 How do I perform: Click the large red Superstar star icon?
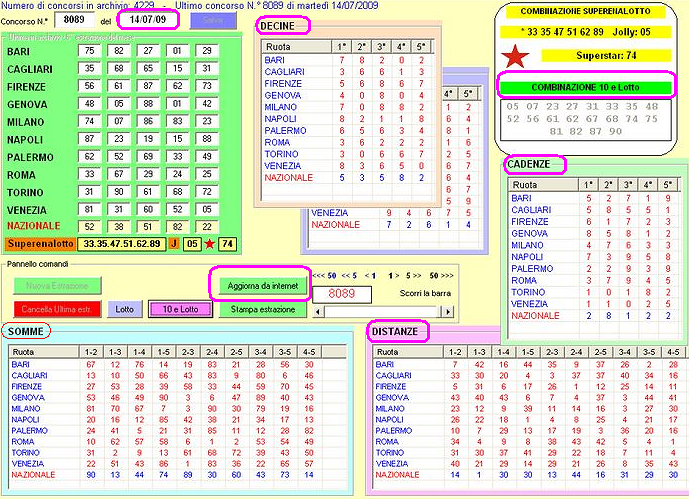(x=515, y=56)
